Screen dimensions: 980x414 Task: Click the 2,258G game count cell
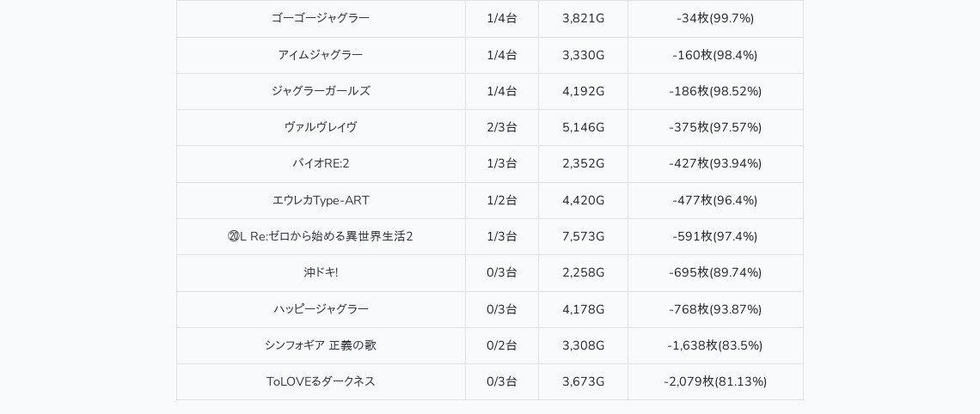click(x=583, y=272)
